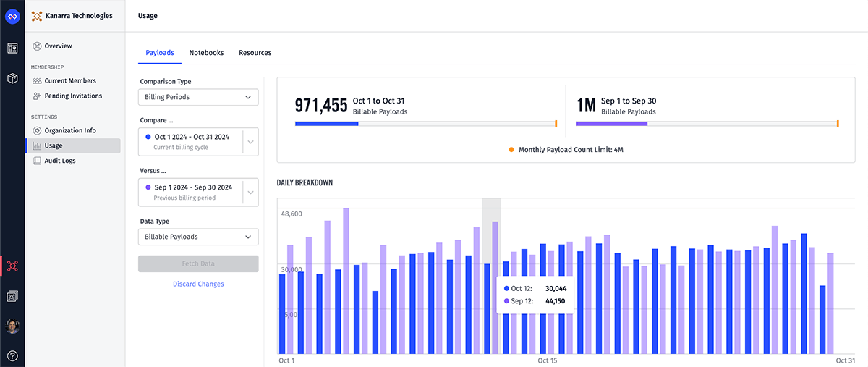This screenshot has height=367, width=868.
Task: Click the Losant logo icon at top left
Action: pos(12,16)
